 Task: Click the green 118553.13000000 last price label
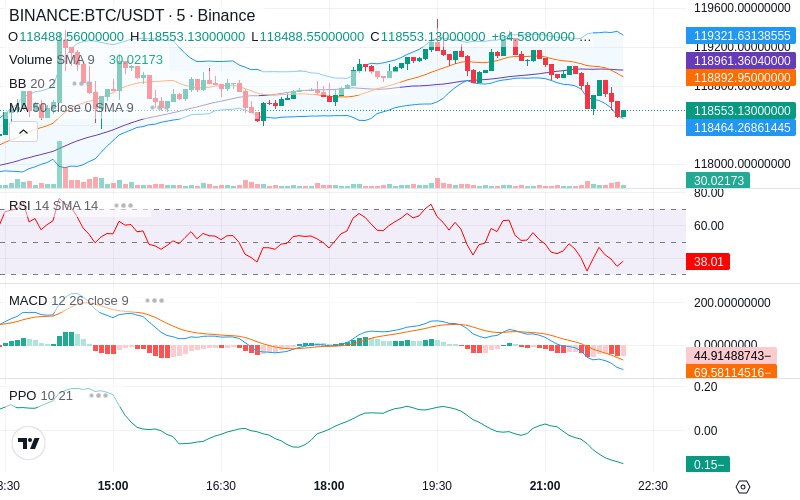(741, 110)
